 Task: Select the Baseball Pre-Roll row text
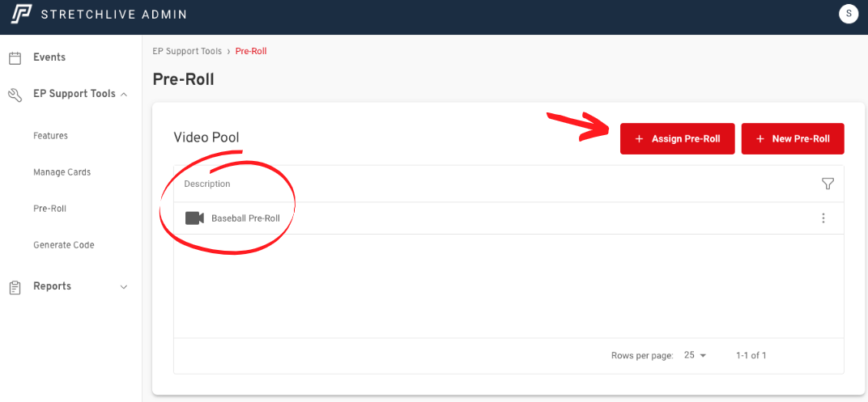pyautogui.click(x=245, y=218)
